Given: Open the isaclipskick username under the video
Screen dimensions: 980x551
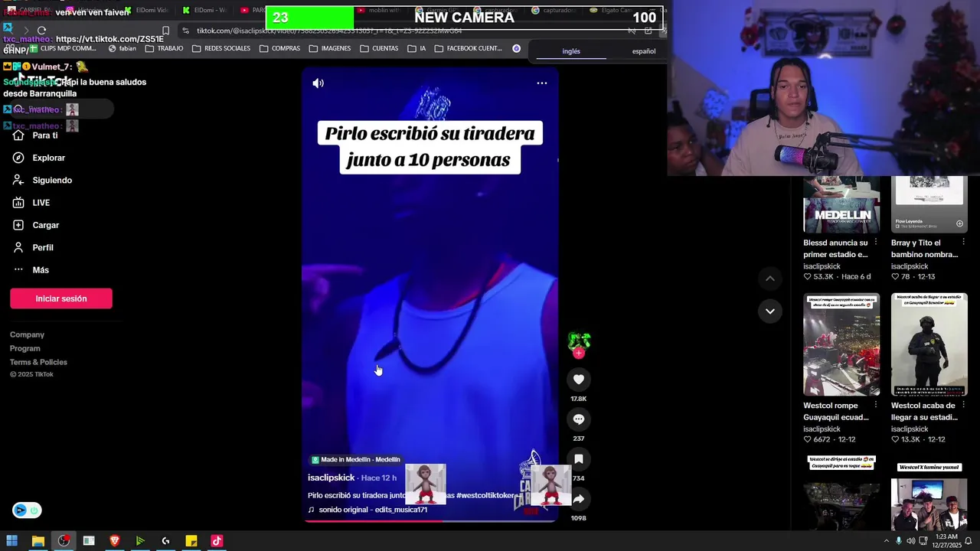Looking at the screenshot, I should [332, 478].
